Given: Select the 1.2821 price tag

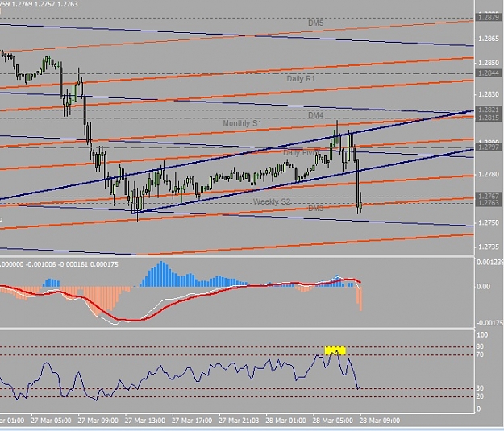Looking at the screenshot, I should click(x=488, y=110).
